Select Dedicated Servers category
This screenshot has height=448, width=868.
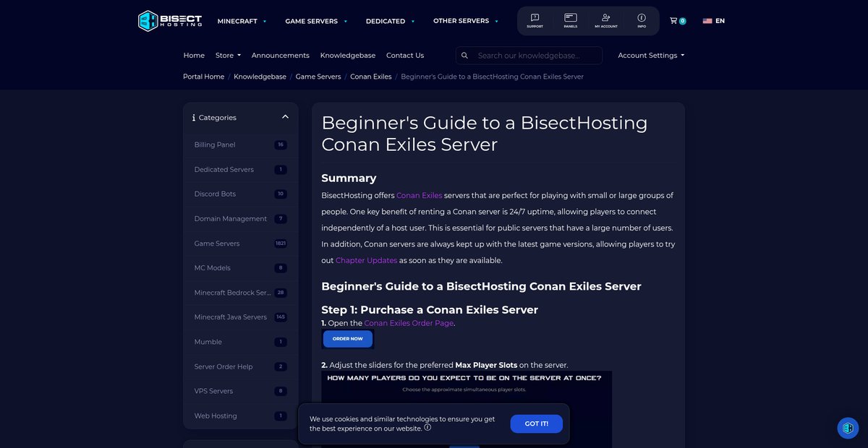240,170
